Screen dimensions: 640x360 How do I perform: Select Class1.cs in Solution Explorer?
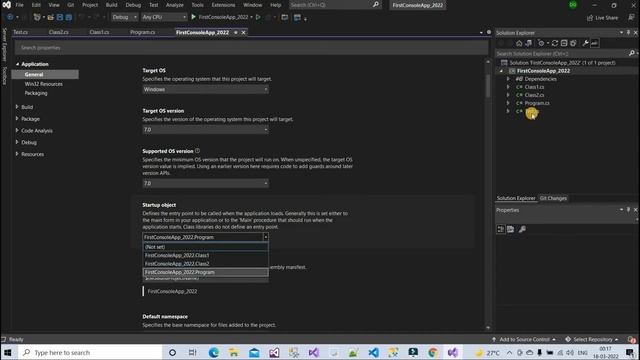(x=534, y=87)
